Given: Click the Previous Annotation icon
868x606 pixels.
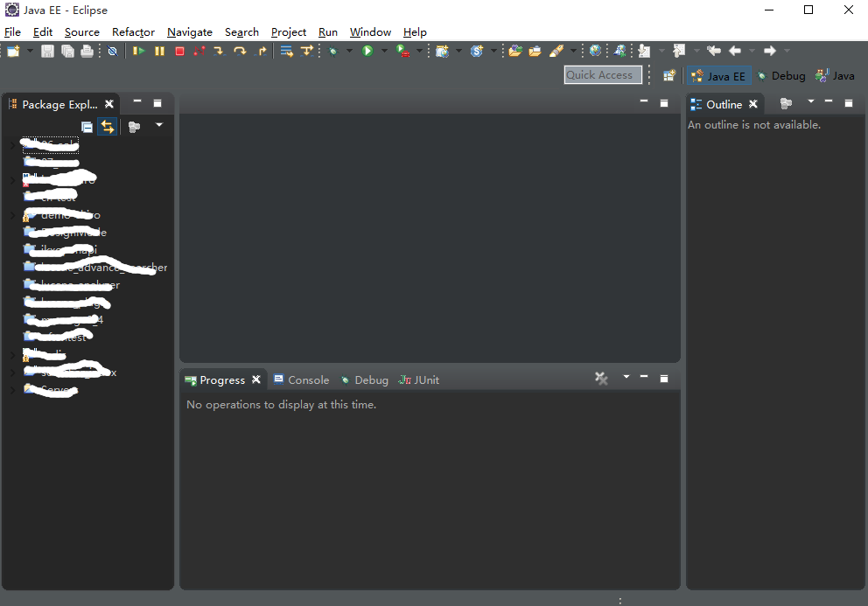Looking at the screenshot, I should [x=679, y=51].
